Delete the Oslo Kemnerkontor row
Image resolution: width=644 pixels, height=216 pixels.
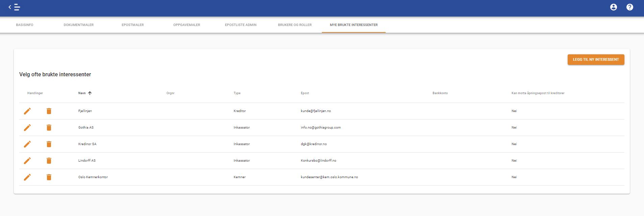(49, 177)
